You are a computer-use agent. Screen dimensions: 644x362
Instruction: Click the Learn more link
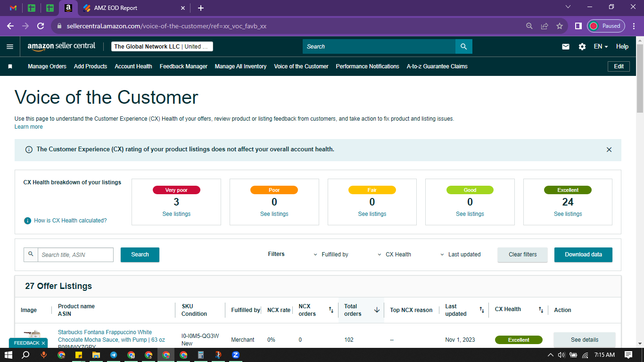[x=29, y=127]
